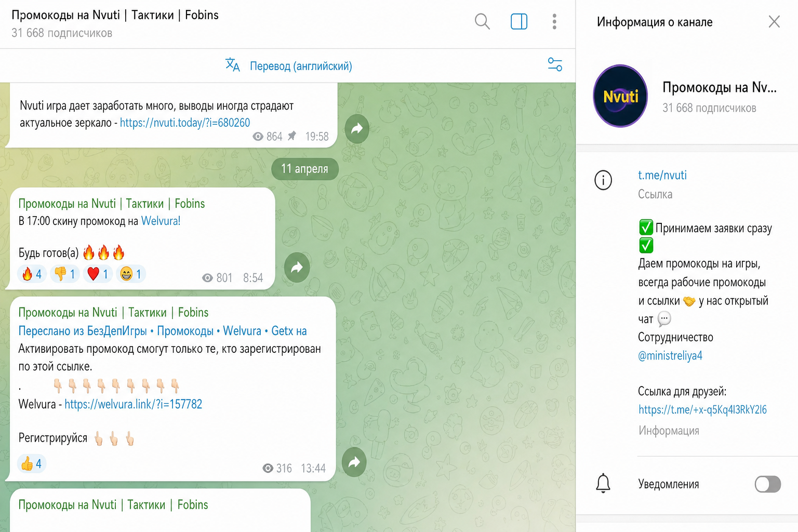Click the pin icon on the 19:58 message
The height and width of the screenshot is (532, 798).
(x=292, y=136)
